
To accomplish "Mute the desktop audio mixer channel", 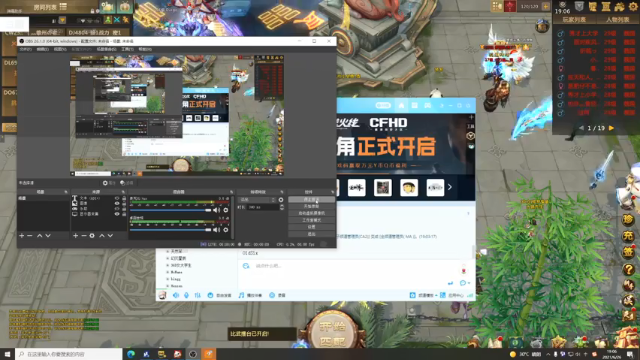I will coord(216,230).
